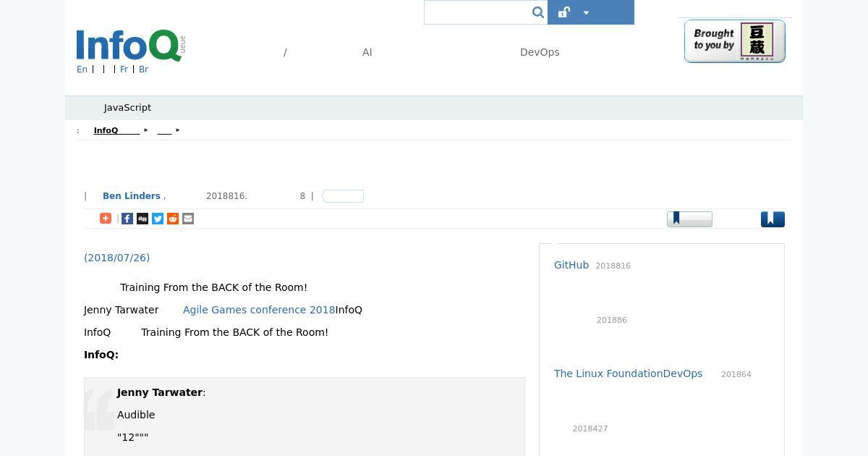Click the gray read-later bookmark button
The width and height of the screenshot is (868, 456).
pyautogui.click(x=689, y=219)
